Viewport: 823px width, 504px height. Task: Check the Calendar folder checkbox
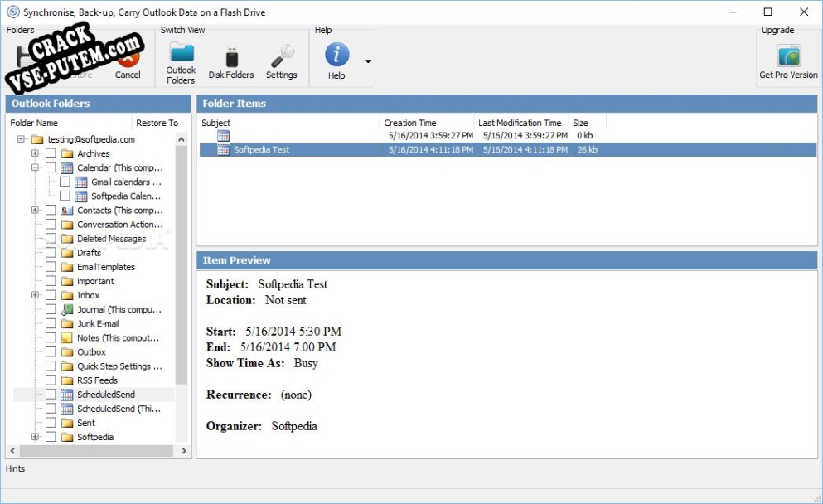[x=51, y=167]
